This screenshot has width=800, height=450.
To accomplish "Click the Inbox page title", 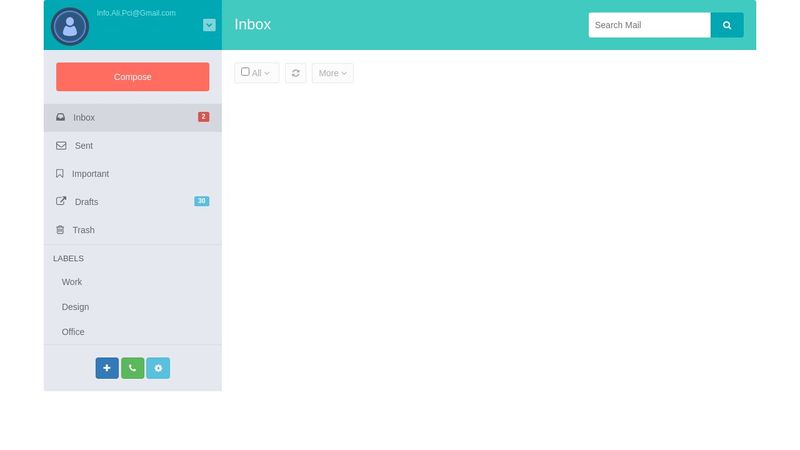I will click(253, 24).
